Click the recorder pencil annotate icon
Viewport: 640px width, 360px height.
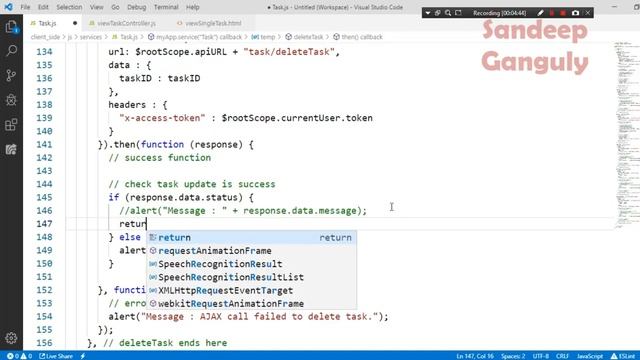540,13
